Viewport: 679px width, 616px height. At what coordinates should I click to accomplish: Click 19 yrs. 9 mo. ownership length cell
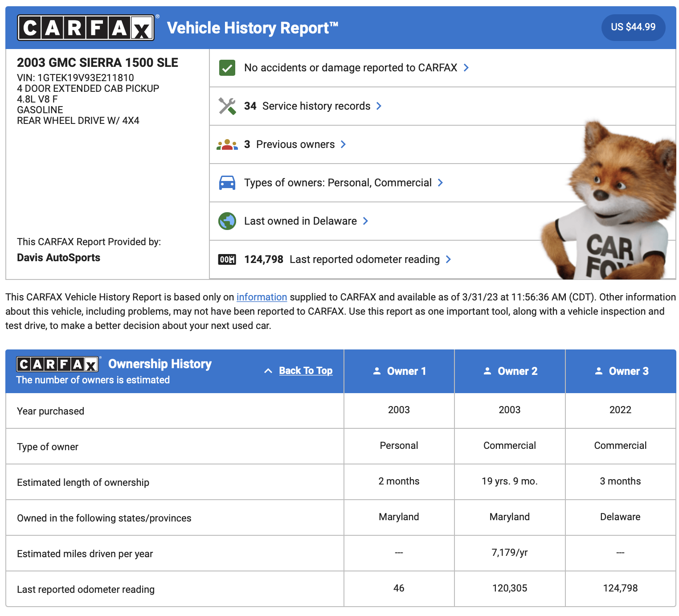click(x=510, y=481)
